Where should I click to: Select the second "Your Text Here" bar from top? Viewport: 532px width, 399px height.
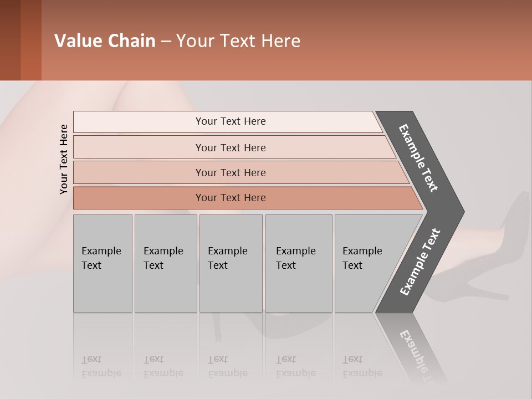pos(230,147)
